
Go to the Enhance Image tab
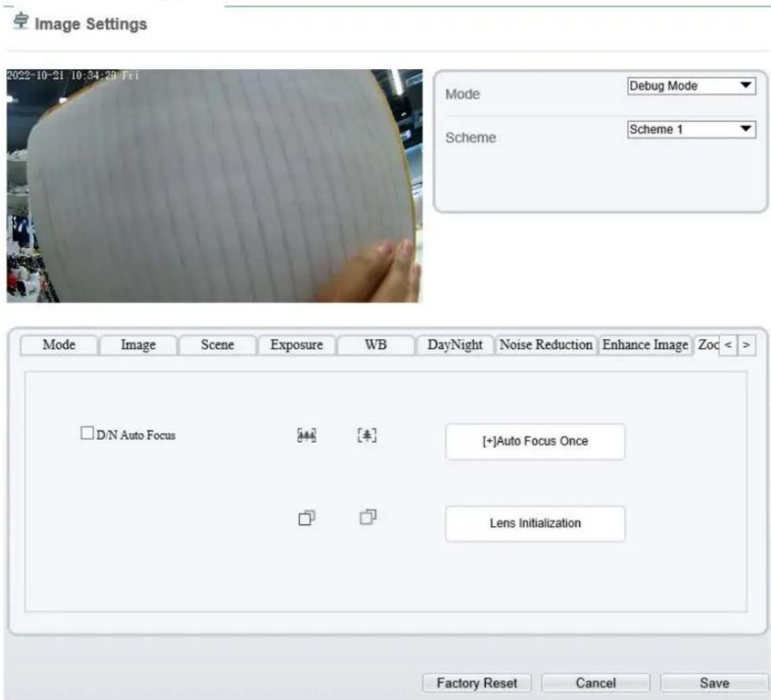coord(645,345)
